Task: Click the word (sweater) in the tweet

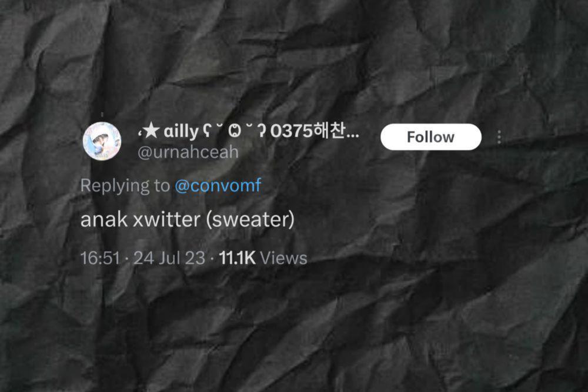Action: tap(250, 219)
